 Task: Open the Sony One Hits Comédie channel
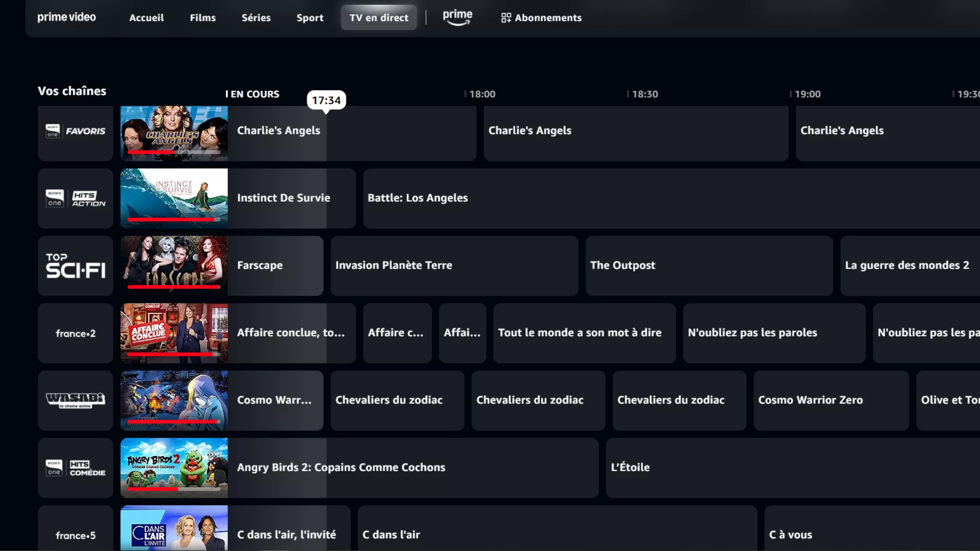[75, 467]
